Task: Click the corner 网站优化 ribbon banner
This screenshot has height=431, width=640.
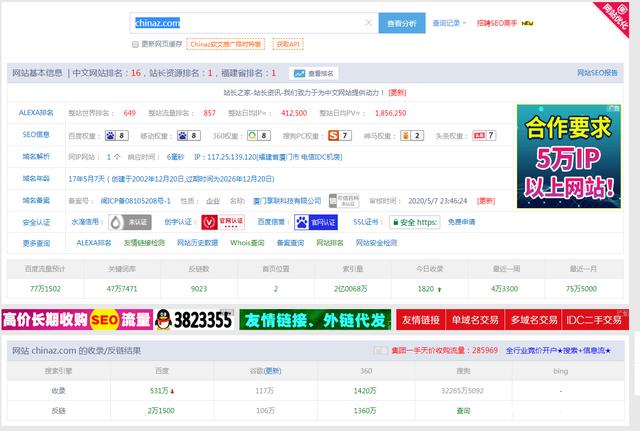Action: pos(614,16)
